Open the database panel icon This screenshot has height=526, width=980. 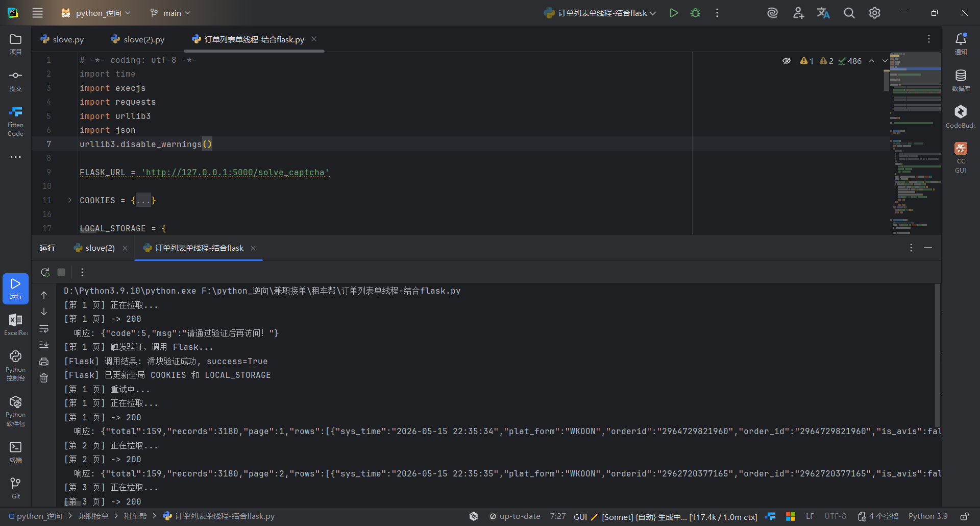[961, 80]
